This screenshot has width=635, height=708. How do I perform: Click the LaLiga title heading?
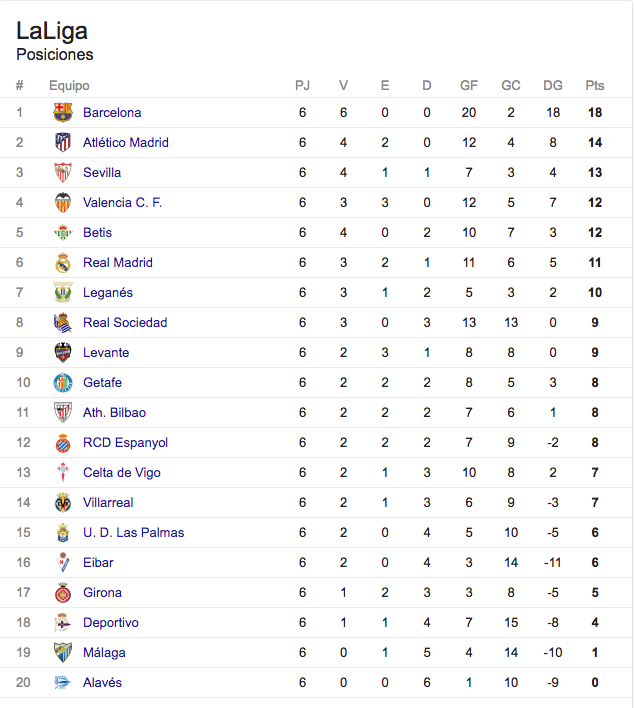click(52, 31)
